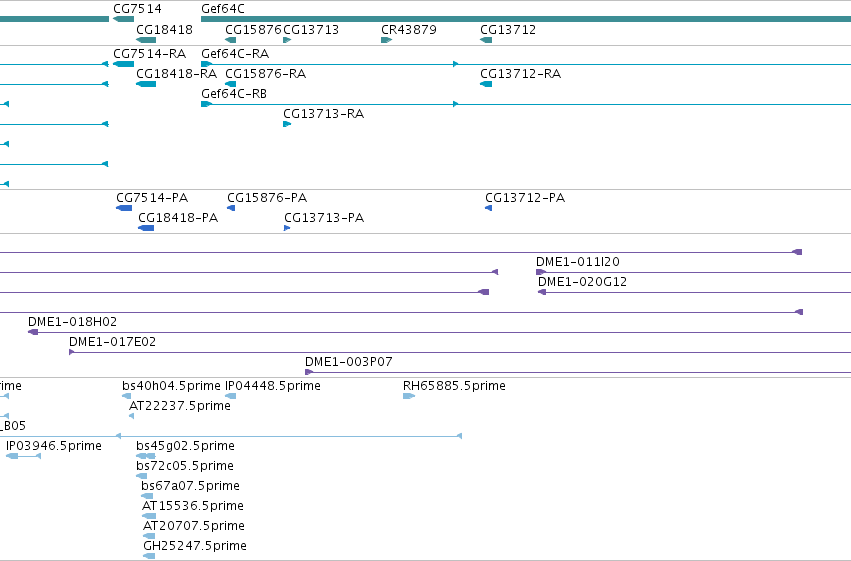The width and height of the screenshot is (851, 561).
Task: Click the CG7514-RA transcript label
Action: pos(150,54)
